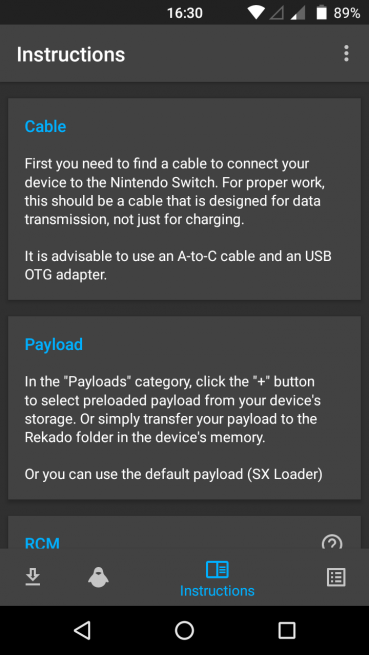Tap the download icon in bottom navigation
This screenshot has height=655, width=369.
pos(33,577)
